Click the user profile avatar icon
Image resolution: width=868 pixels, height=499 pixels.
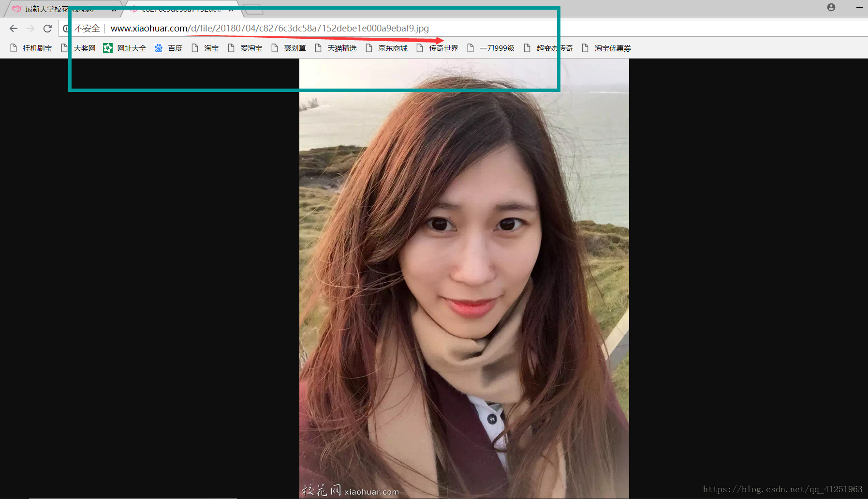point(831,7)
